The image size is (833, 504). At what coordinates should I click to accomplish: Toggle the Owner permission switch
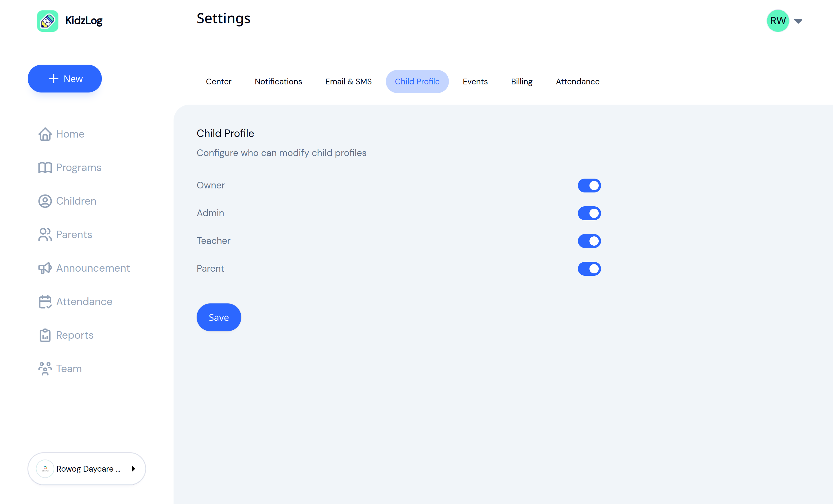tap(589, 186)
